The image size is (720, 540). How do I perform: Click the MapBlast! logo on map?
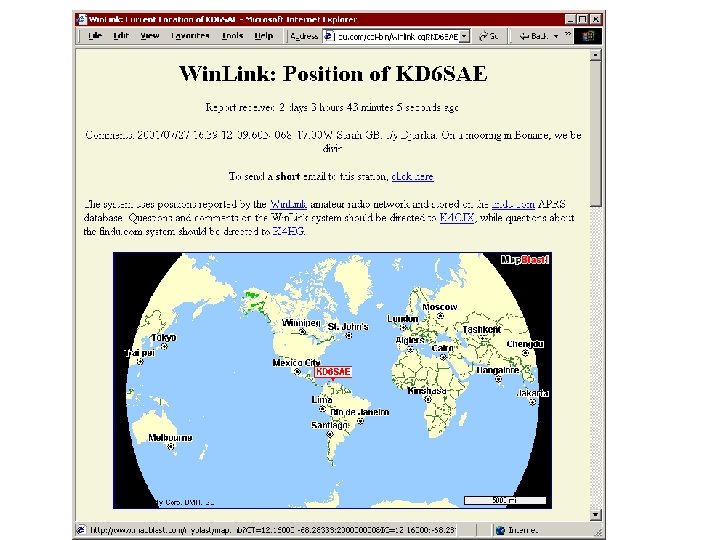point(525,260)
